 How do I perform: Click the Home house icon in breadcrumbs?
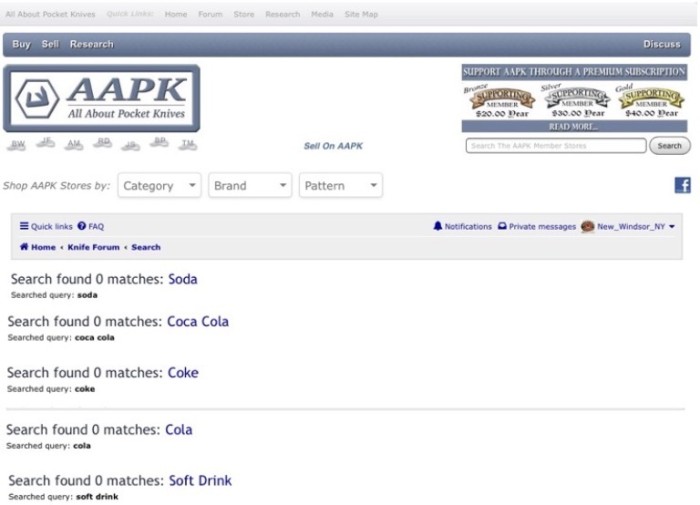point(24,246)
